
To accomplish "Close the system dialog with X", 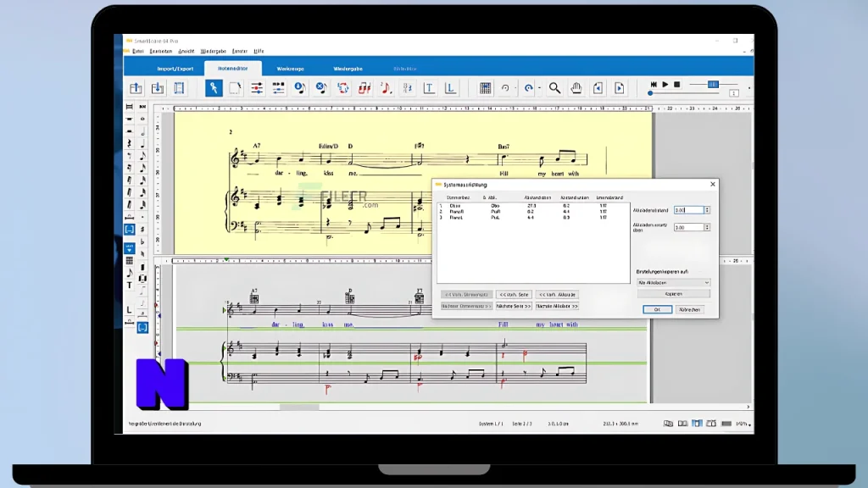I will click(x=712, y=184).
